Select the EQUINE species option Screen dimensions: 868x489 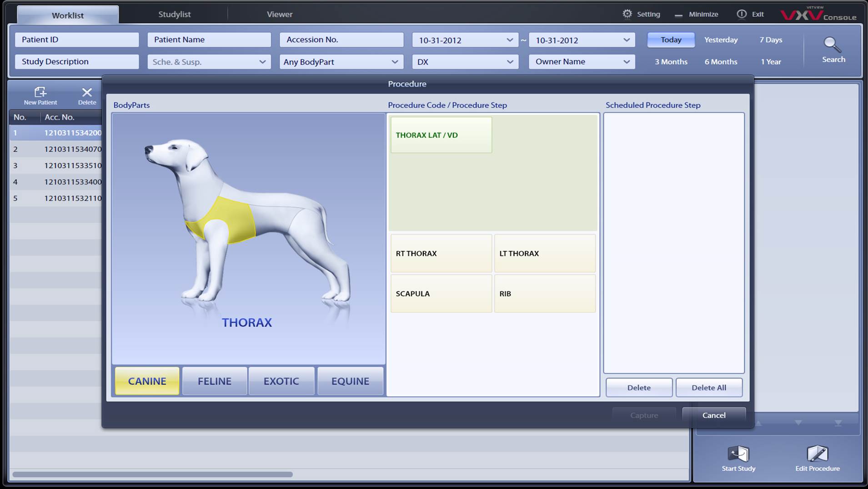tap(350, 381)
